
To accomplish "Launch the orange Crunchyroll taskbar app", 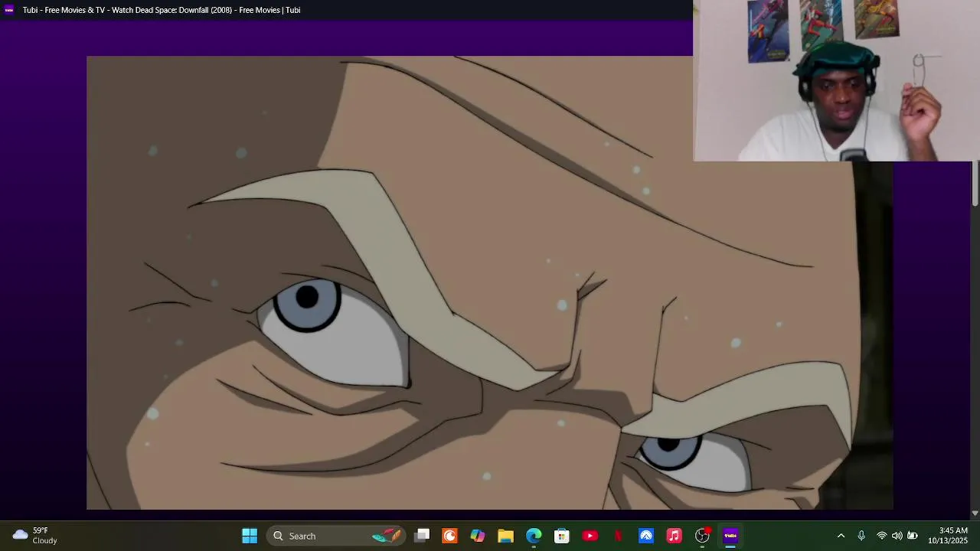I will pos(449,536).
